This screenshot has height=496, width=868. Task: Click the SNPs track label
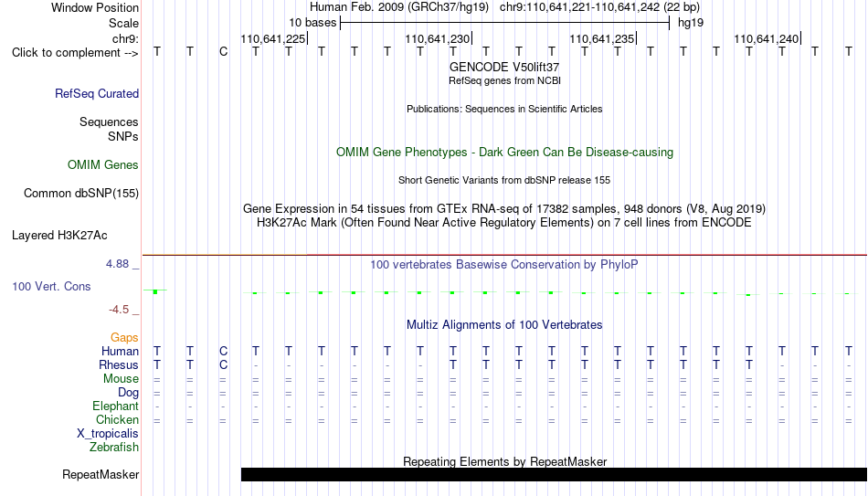pyautogui.click(x=123, y=136)
